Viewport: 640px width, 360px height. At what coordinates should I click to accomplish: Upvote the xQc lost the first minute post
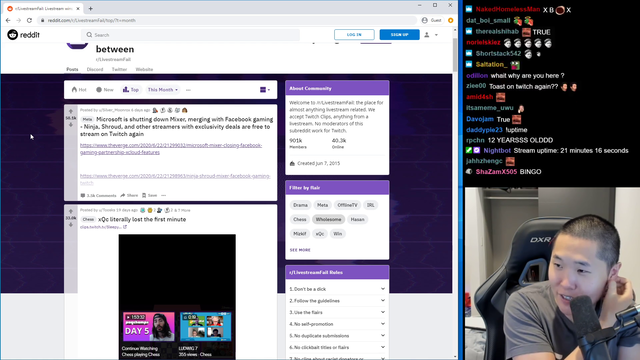71,211
